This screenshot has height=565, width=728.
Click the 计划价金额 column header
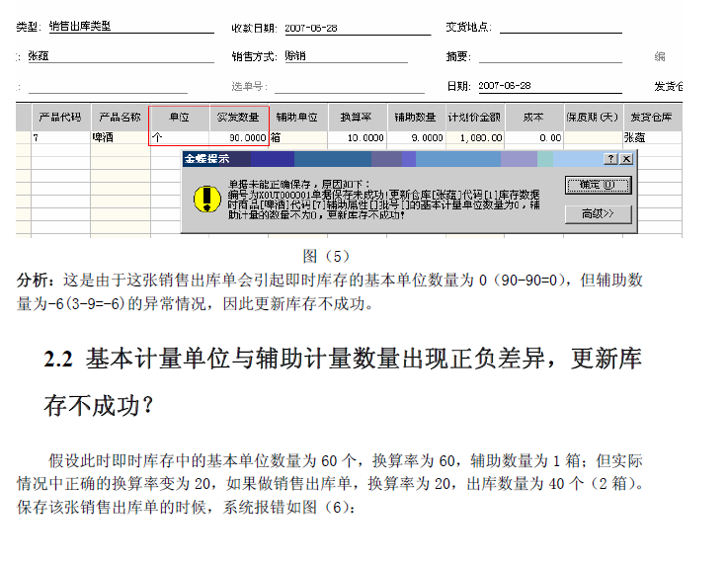tap(475, 117)
